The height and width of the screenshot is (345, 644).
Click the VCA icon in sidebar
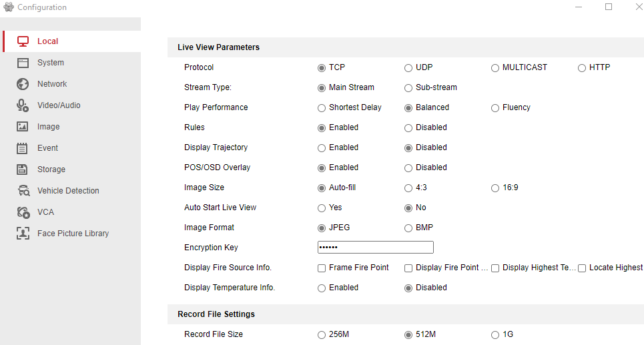[x=23, y=212]
